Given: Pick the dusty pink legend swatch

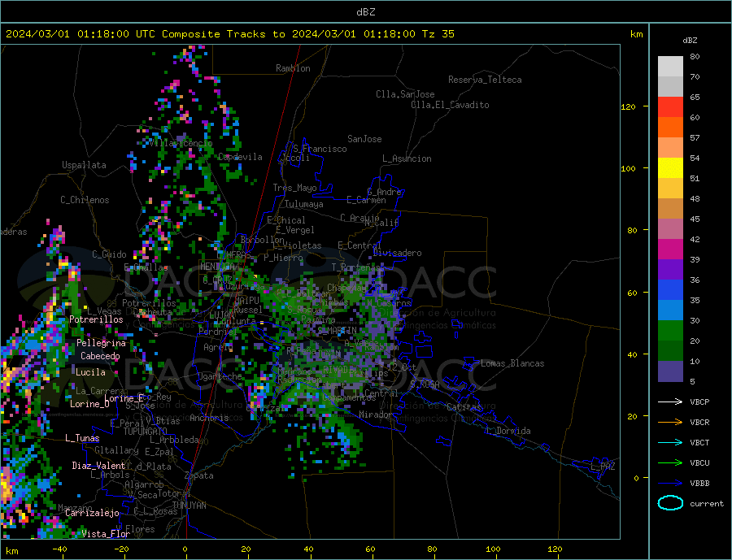Looking at the screenshot, I should [x=670, y=229].
